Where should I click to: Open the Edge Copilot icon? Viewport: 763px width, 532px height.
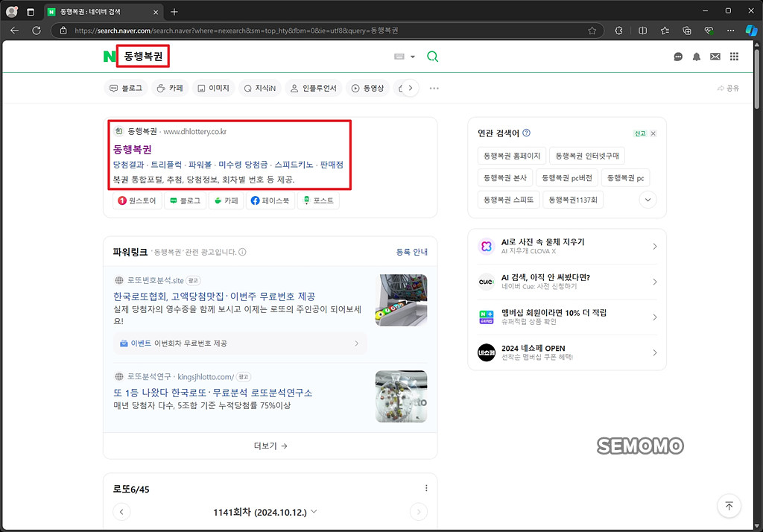[x=751, y=31]
